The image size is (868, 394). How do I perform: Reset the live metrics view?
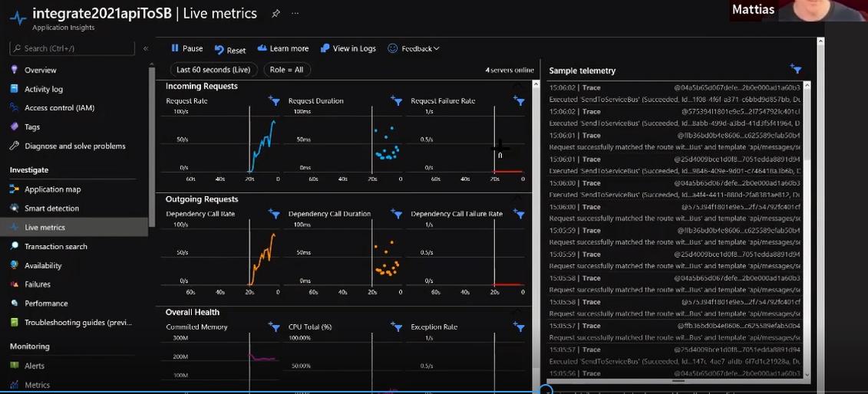pos(230,50)
